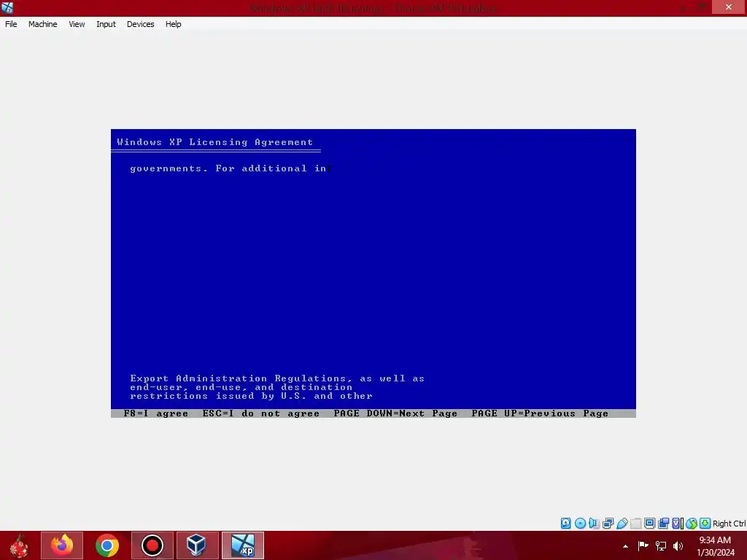Open the View menu
This screenshot has height=560, width=747.
(77, 24)
